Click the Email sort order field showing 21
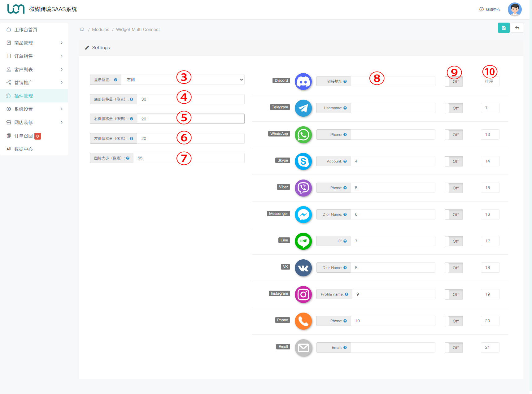The image size is (532, 394). [490, 348]
